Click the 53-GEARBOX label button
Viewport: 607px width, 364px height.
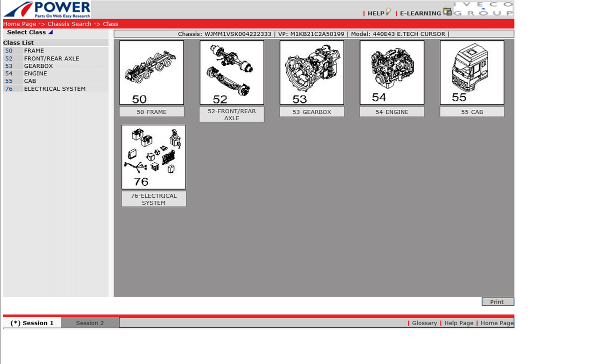[x=311, y=112]
